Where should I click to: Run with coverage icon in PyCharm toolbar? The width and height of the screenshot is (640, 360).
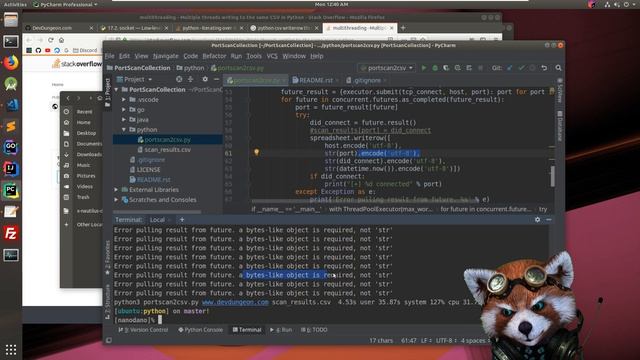tap(446, 68)
